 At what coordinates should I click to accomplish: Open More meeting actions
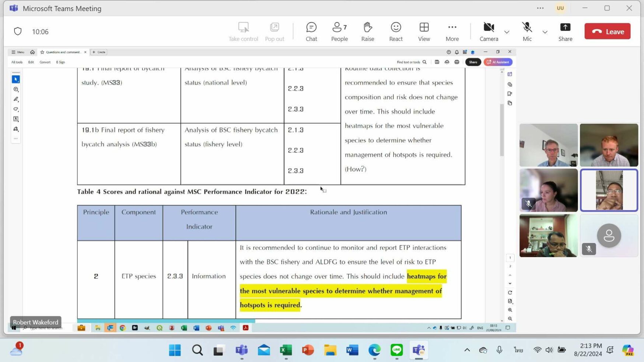click(452, 31)
